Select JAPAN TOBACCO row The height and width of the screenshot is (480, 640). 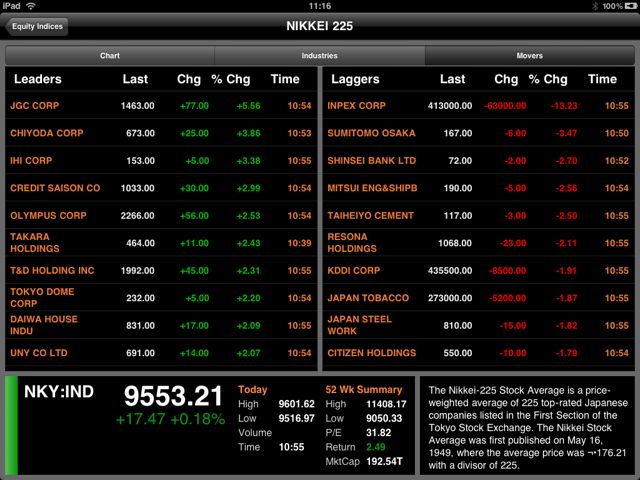click(479, 298)
